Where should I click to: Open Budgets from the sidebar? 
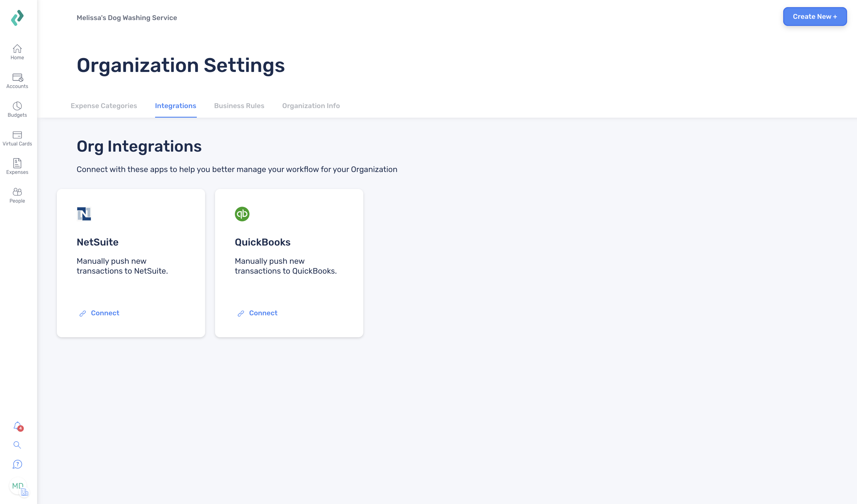tap(17, 110)
